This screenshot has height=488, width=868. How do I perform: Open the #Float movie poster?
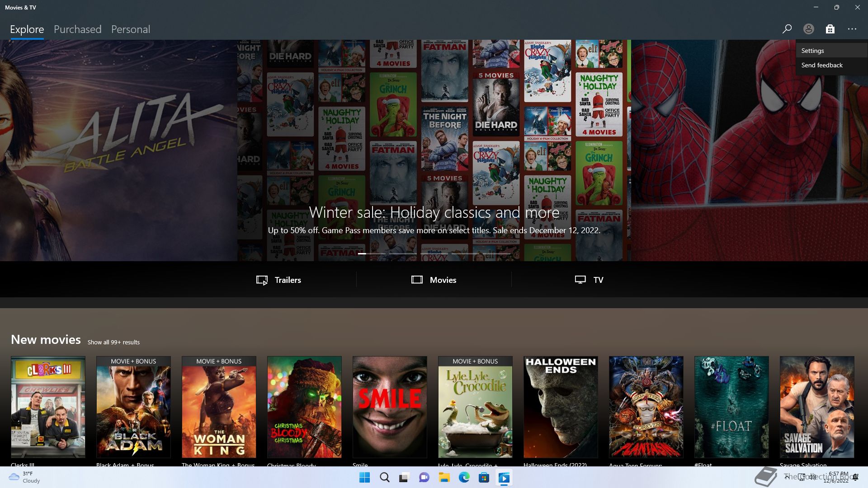731,407
